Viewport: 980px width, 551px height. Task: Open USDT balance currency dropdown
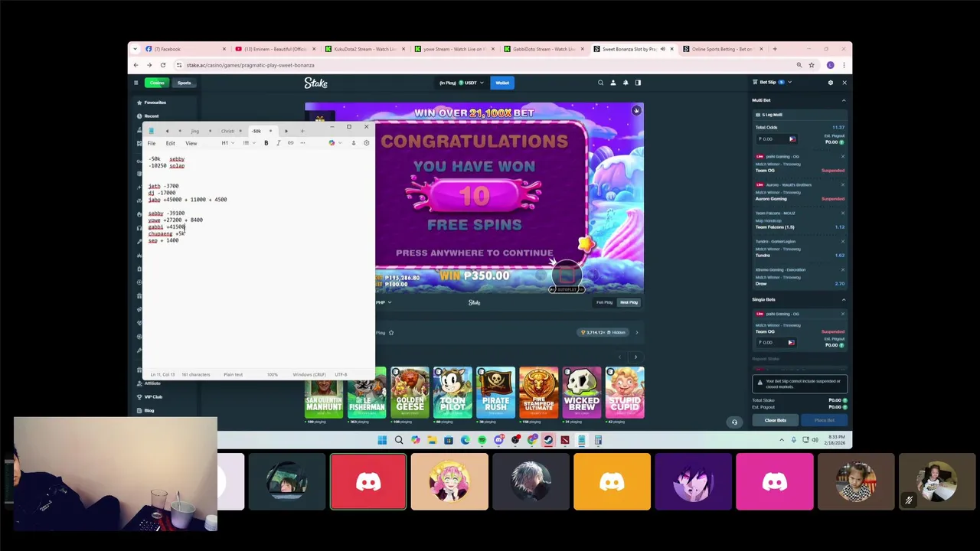click(462, 83)
